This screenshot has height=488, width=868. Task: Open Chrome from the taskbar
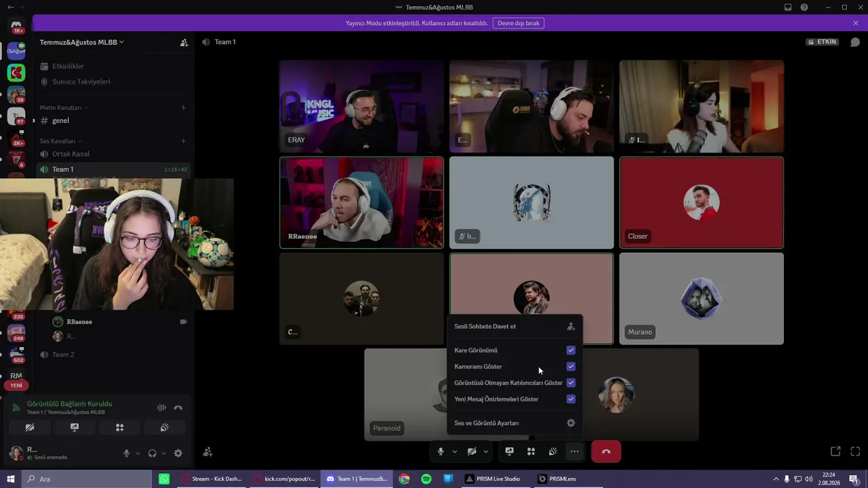coord(404,479)
